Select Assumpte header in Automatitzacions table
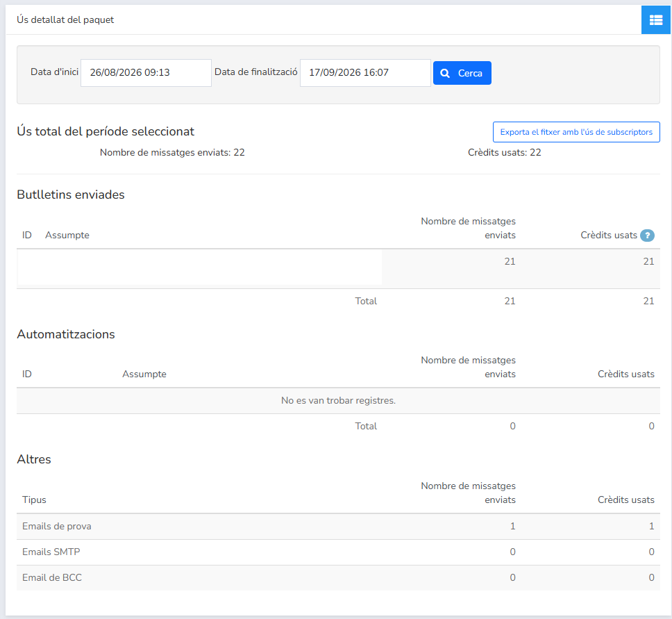This screenshot has height=619, width=672. 144,374
